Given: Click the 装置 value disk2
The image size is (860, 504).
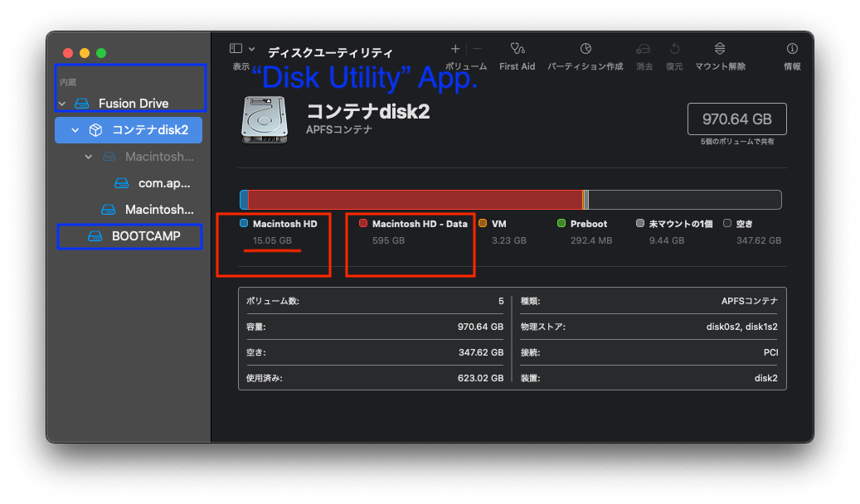Looking at the screenshot, I should pyautogui.click(x=766, y=378).
